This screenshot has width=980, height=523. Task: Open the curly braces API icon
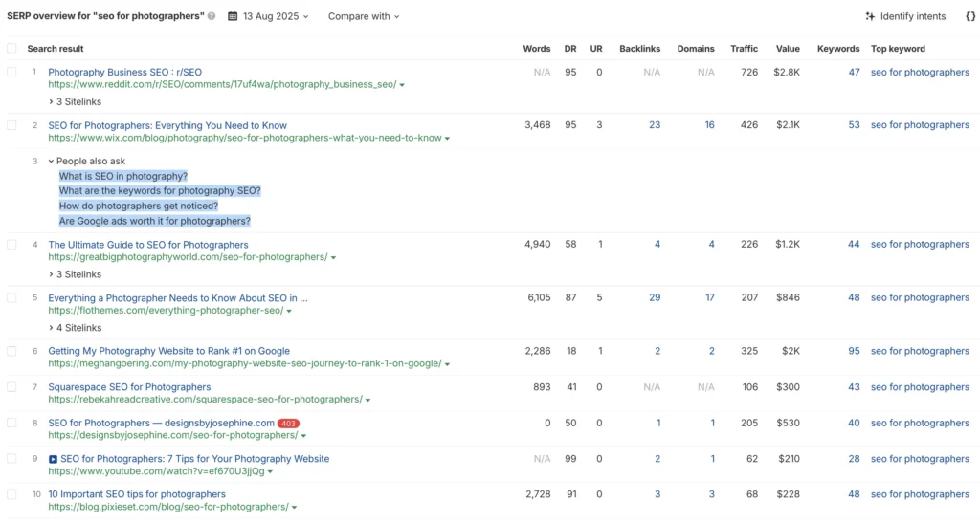click(970, 16)
